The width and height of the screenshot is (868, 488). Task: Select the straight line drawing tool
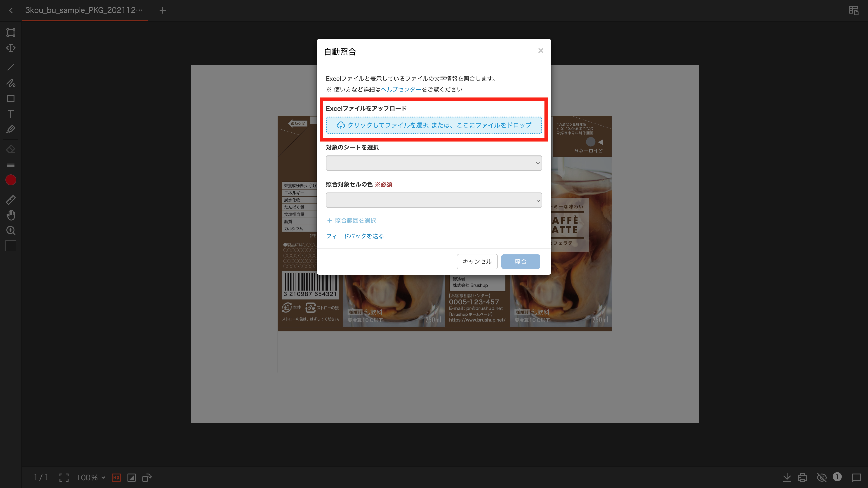11,67
